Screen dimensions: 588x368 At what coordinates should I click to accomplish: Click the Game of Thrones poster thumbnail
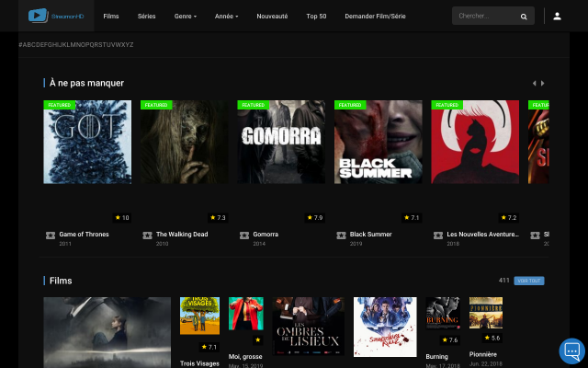click(87, 142)
